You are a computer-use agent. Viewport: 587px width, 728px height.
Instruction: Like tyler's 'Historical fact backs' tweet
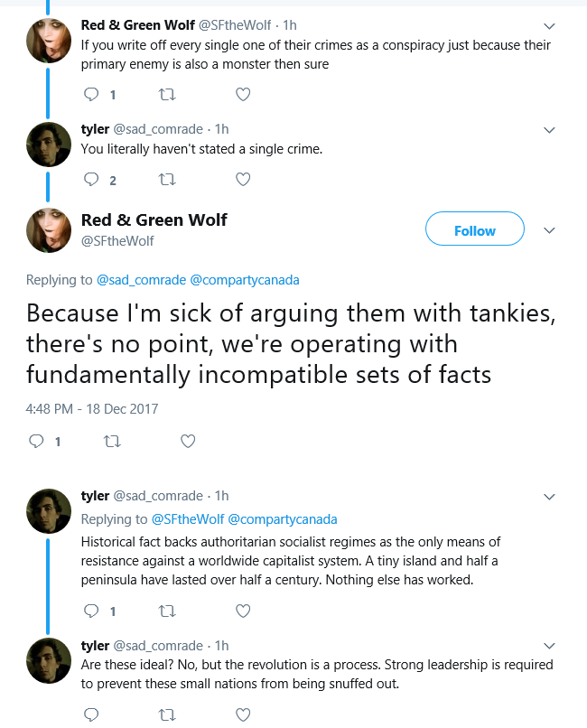click(x=243, y=611)
